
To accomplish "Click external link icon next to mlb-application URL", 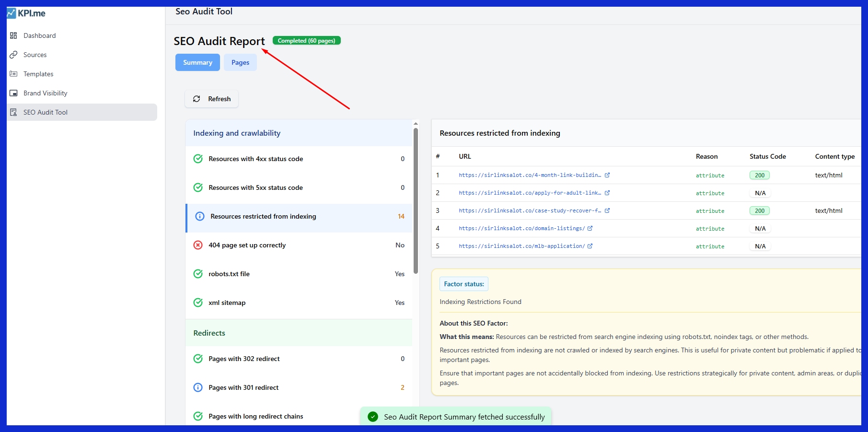I will coord(590,246).
